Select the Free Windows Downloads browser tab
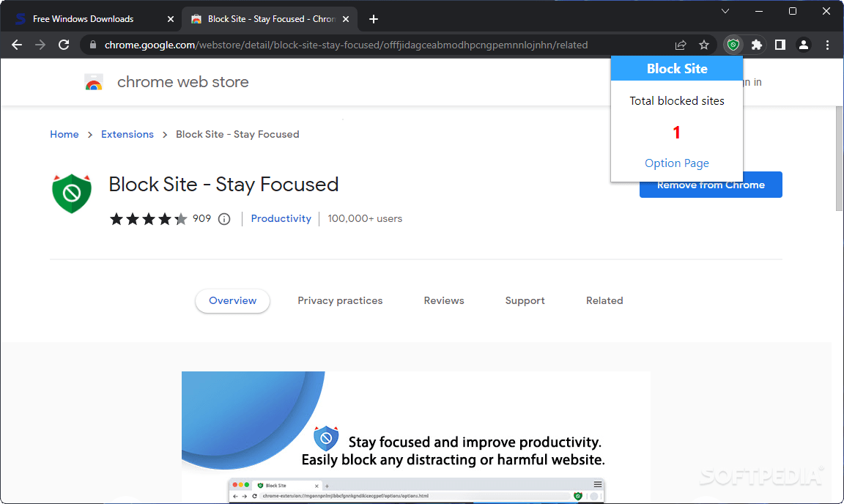Image resolution: width=844 pixels, height=504 pixels. point(84,18)
